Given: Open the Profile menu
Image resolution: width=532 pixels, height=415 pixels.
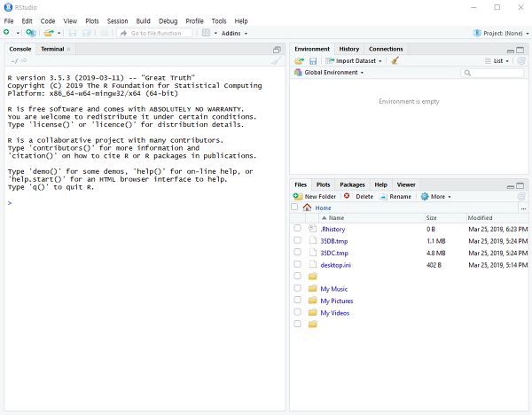Looking at the screenshot, I should pos(194,21).
